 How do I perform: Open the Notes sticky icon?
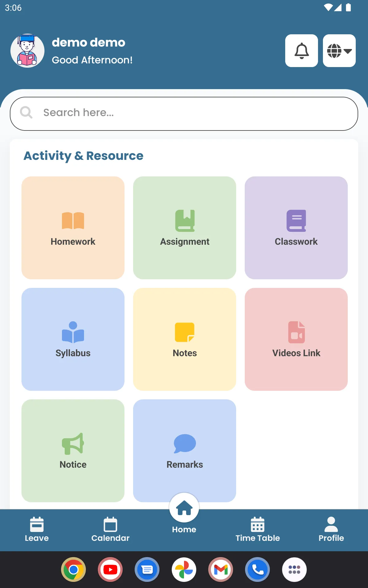[x=185, y=332]
